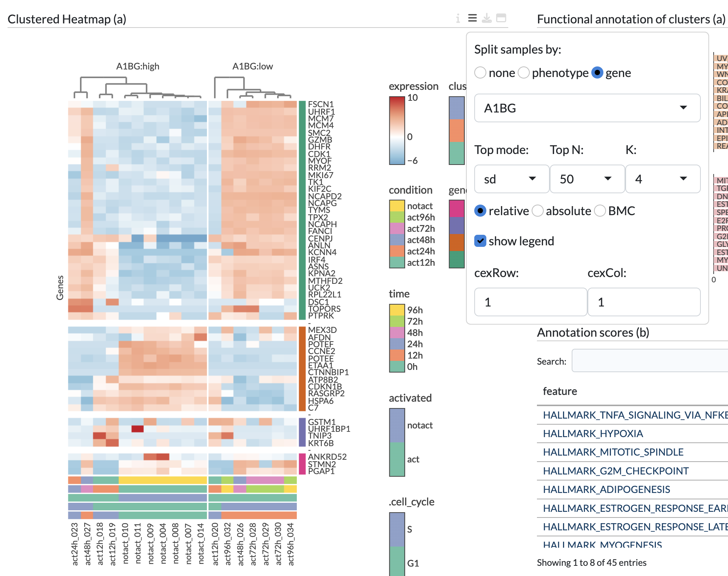Enable absolute scaling mode
The image size is (728, 576).
(538, 211)
